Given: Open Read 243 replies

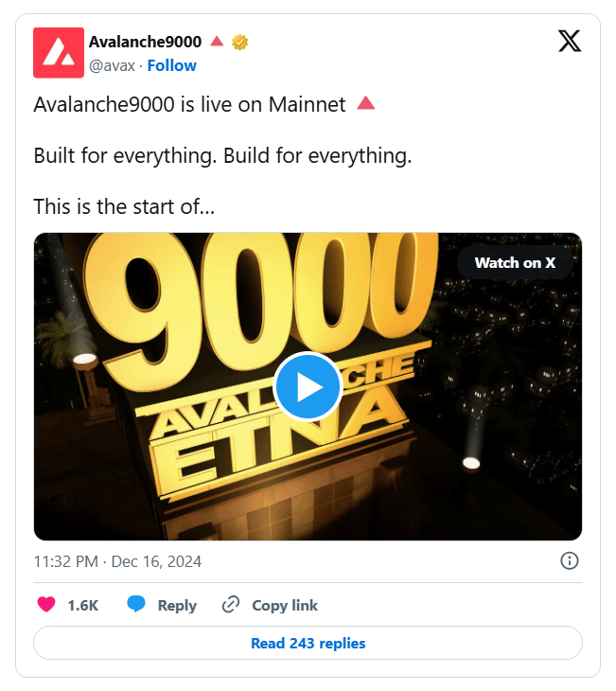Looking at the screenshot, I should [308, 643].
